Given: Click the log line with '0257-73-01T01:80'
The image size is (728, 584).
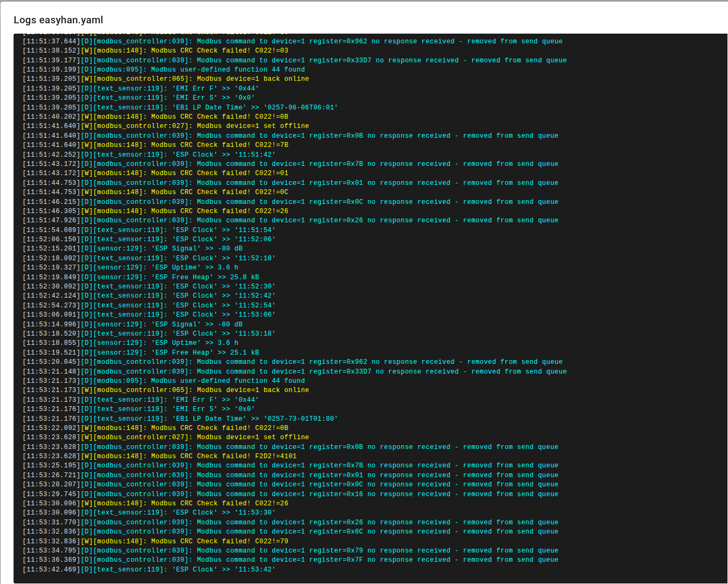Looking at the screenshot, I should pos(180,419).
